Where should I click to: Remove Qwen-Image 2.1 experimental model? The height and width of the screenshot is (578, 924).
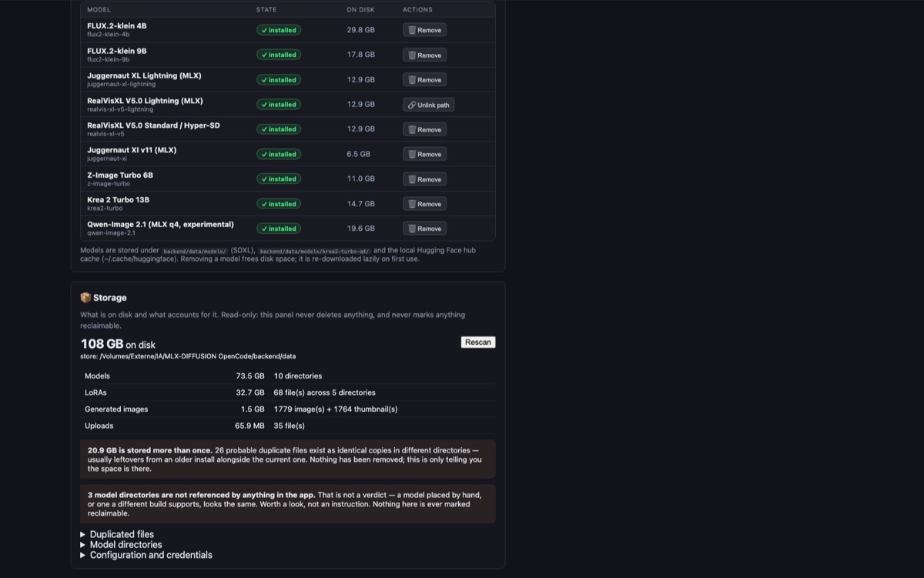(x=424, y=229)
